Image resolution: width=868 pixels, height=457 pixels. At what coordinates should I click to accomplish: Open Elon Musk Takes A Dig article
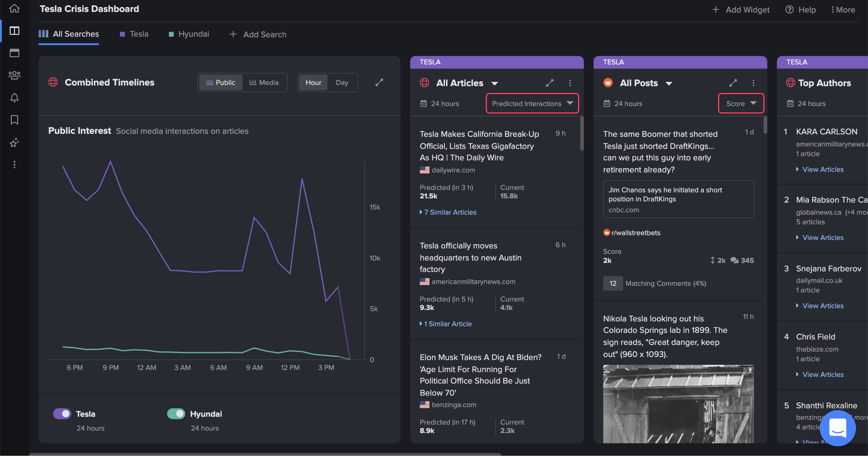click(480, 375)
